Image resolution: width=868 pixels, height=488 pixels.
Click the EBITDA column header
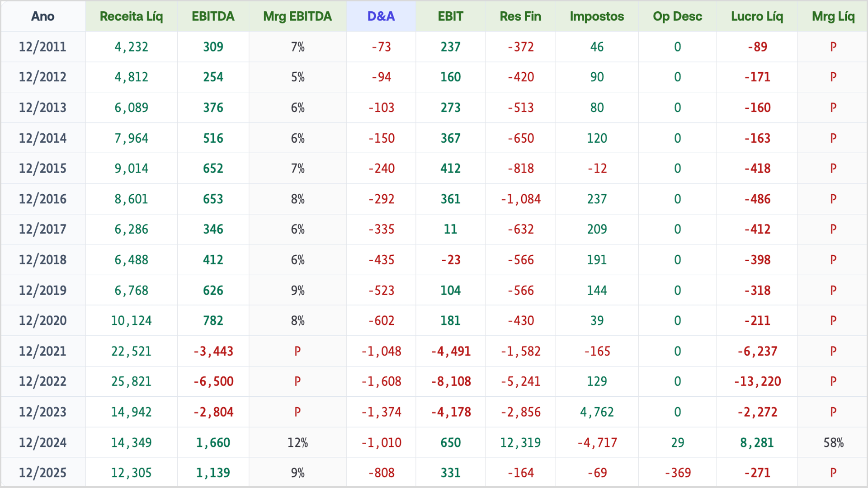213,16
